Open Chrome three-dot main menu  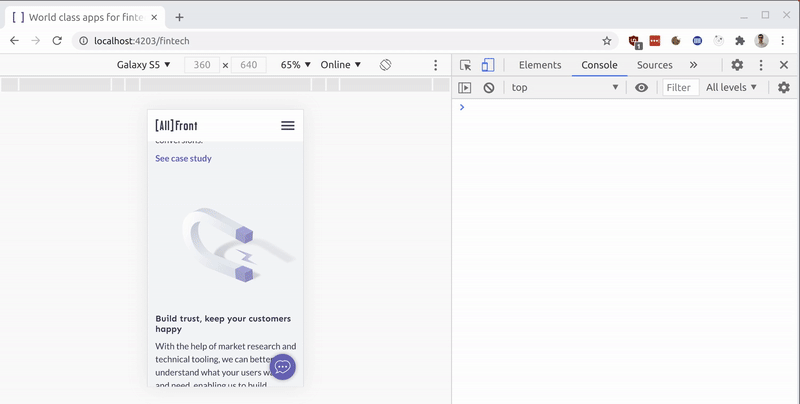783,41
